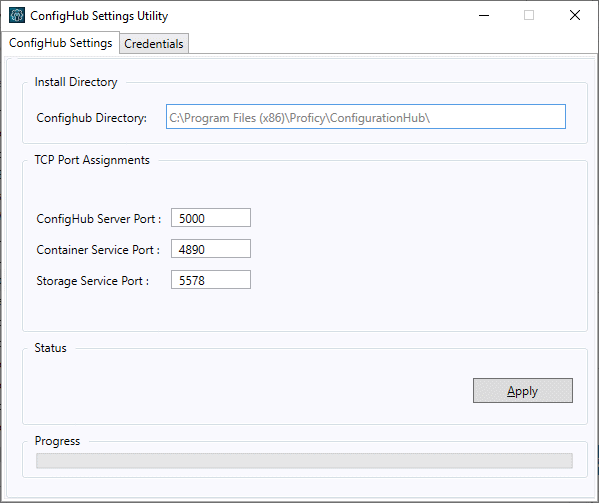The height and width of the screenshot is (503, 599).
Task: Click the ConfigHub Settings Utility title text
Action: [x=99, y=16]
